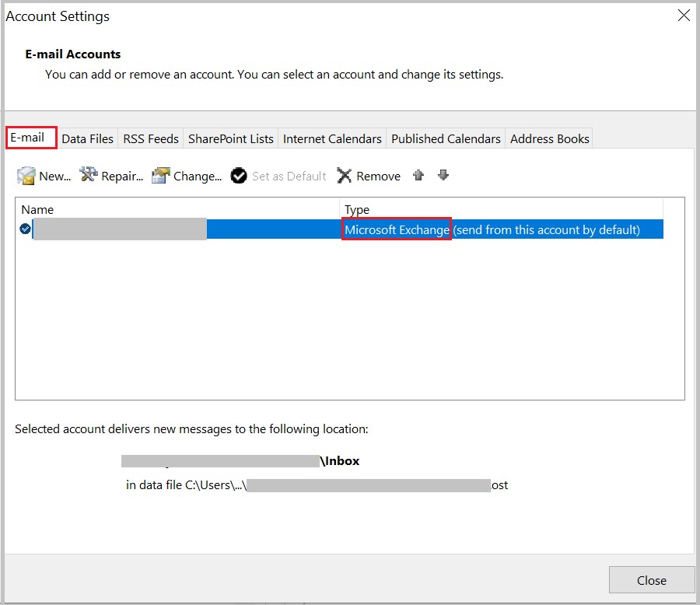Click the Set as Default label

point(289,177)
